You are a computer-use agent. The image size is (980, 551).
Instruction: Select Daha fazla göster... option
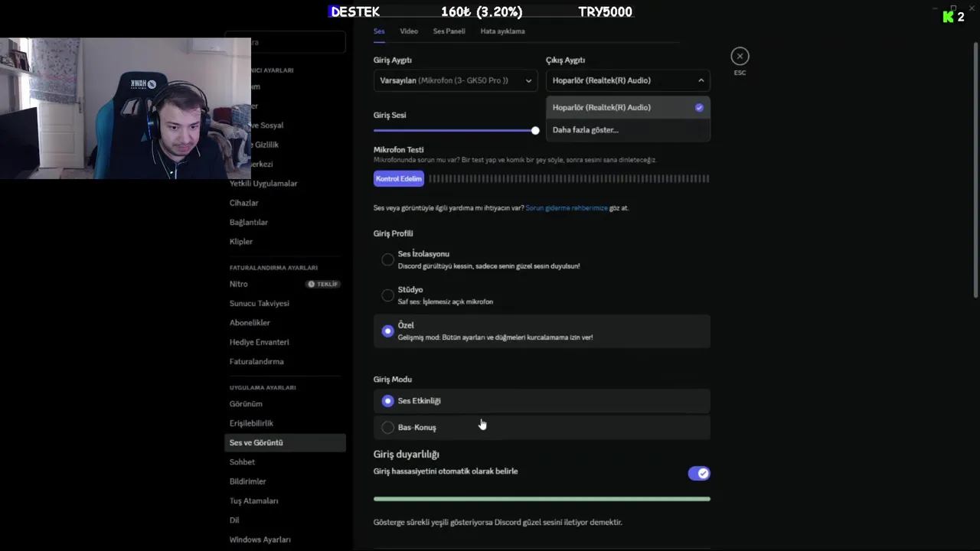[628, 130]
